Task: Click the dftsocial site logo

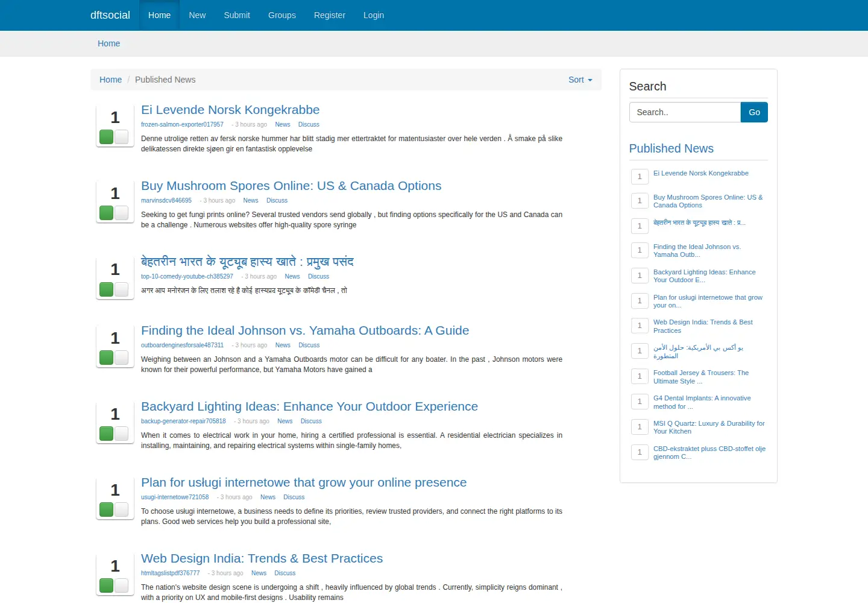Action: click(110, 15)
